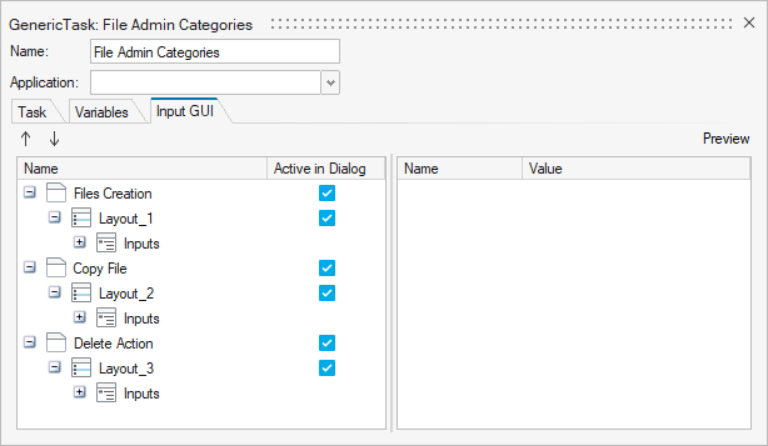Viewport: 768px width, 446px height.
Task: Switch to the Task tab
Action: coord(32,112)
